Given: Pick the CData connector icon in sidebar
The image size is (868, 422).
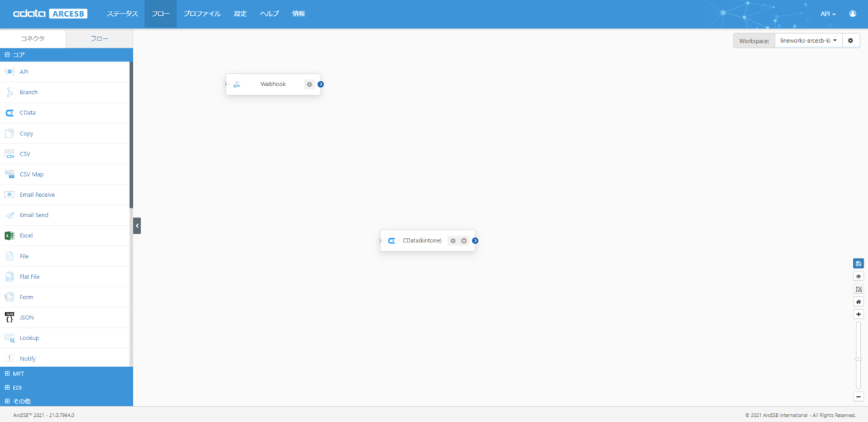Looking at the screenshot, I should [9, 113].
